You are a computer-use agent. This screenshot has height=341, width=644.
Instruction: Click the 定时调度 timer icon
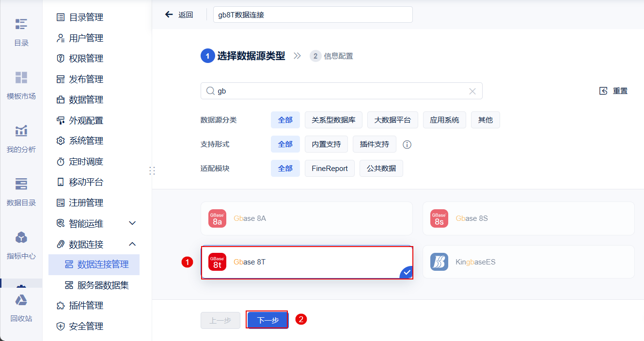(61, 161)
